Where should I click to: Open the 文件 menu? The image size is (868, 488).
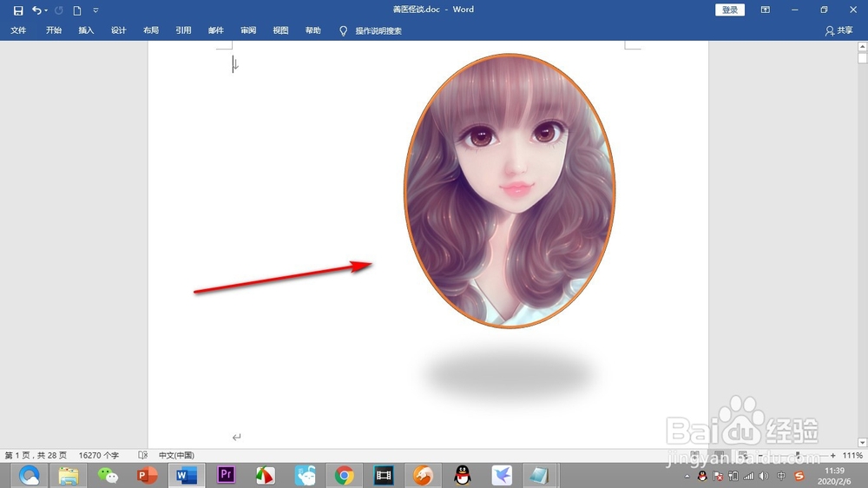coord(18,30)
